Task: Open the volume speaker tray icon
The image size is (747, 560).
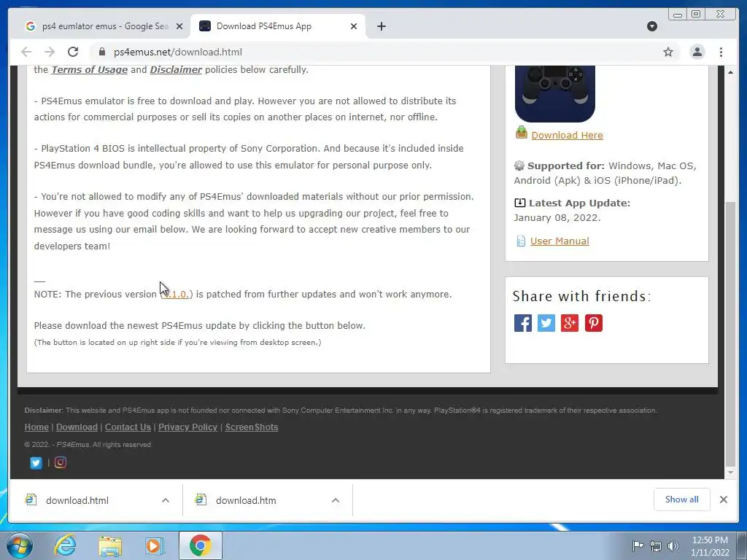Action: 673,546
